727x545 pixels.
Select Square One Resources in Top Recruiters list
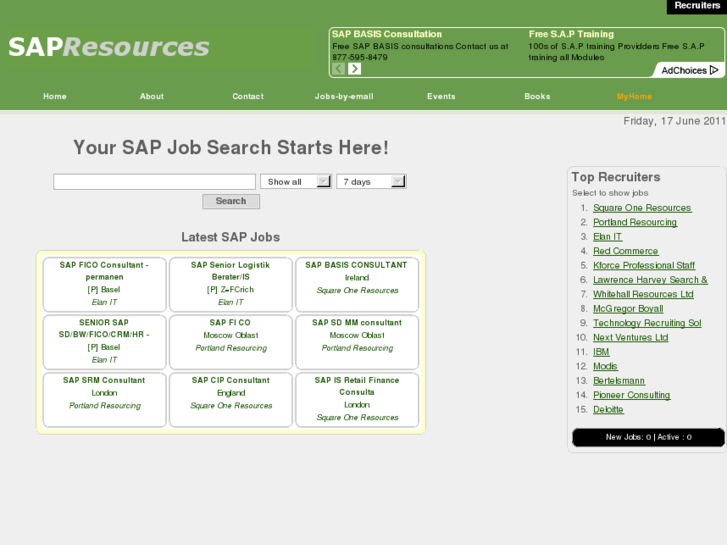coord(642,208)
